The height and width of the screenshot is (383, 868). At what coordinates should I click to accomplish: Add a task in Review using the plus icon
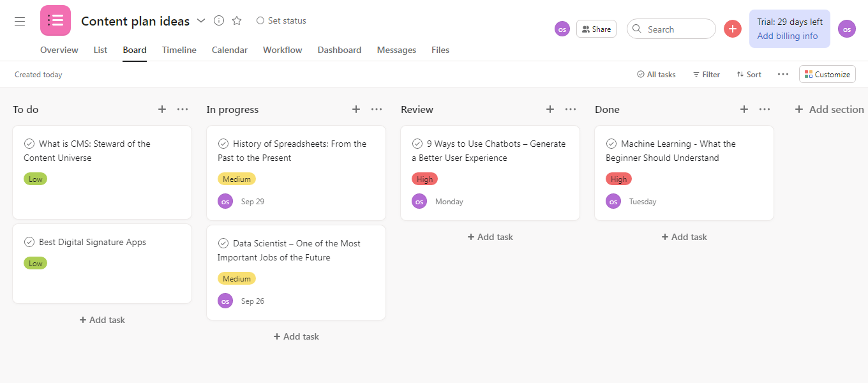550,109
